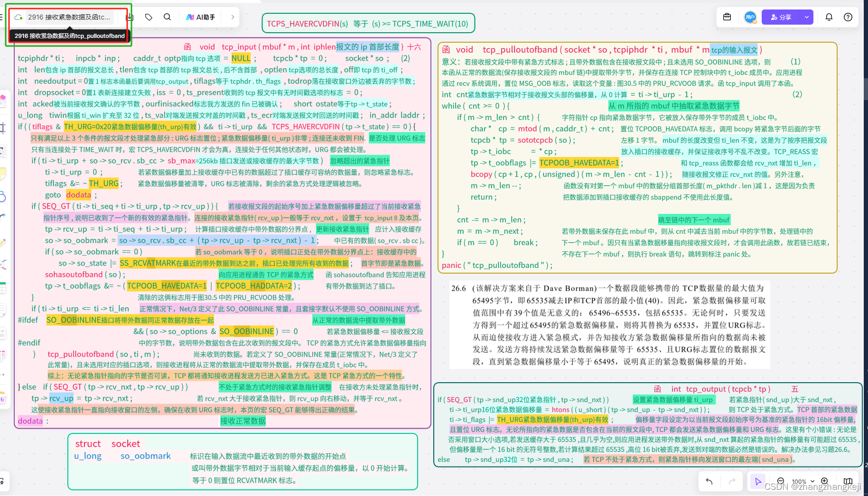This screenshot has height=496, width=868.
Task: Click '设置紧急数据偏移量 ti_urp' green highlight
Action: (x=673, y=400)
